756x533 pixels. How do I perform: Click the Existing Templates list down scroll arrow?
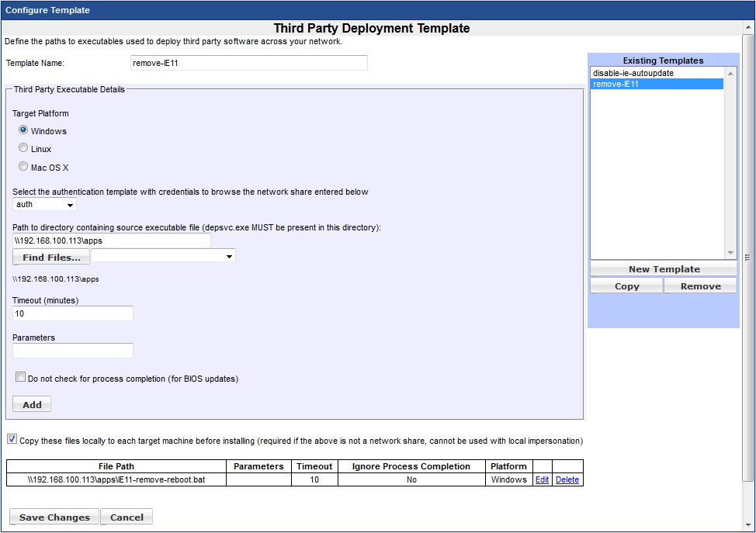tap(730, 253)
